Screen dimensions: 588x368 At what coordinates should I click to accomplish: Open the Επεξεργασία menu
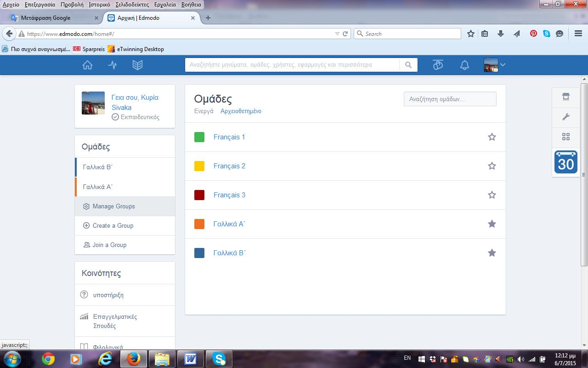pyautogui.click(x=40, y=5)
